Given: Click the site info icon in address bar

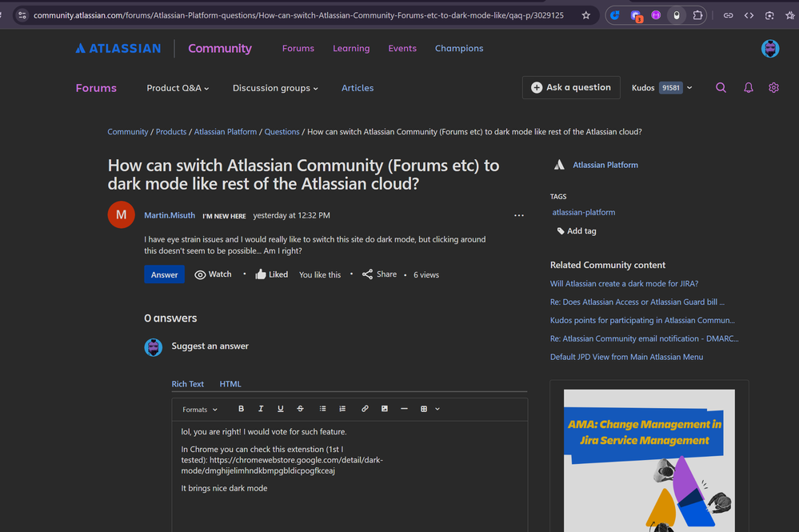Looking at the screenshot, I should point(22,15).
